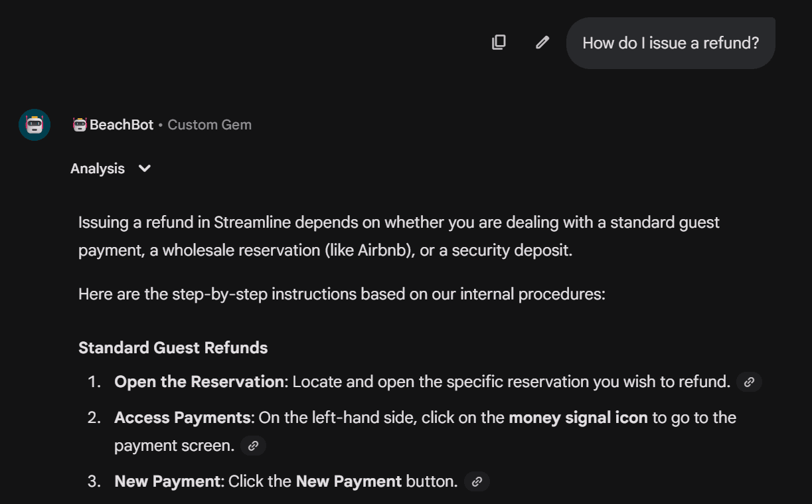The height and width of the screenshot is (504, 812).
Task: Click bold Open the Reservation text
Action: [x=199, y=382]
